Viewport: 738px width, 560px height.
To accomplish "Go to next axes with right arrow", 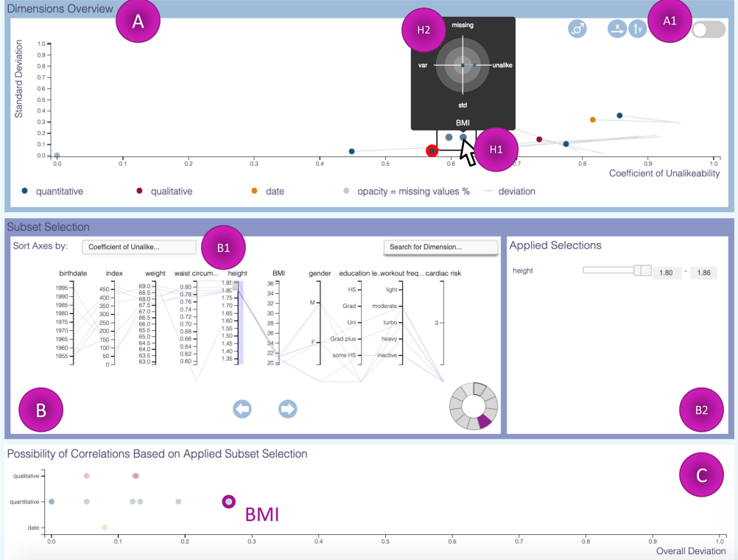I will tap(287, 408).
